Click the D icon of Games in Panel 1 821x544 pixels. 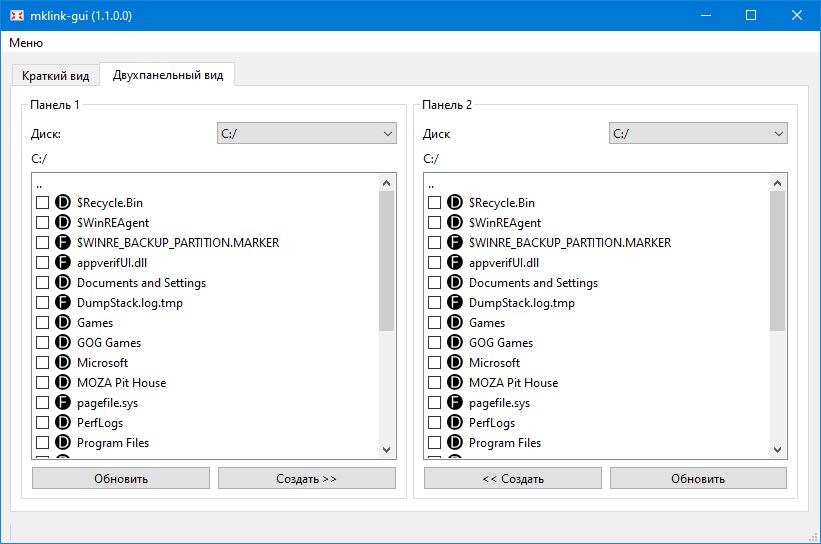tap(63, 322)
